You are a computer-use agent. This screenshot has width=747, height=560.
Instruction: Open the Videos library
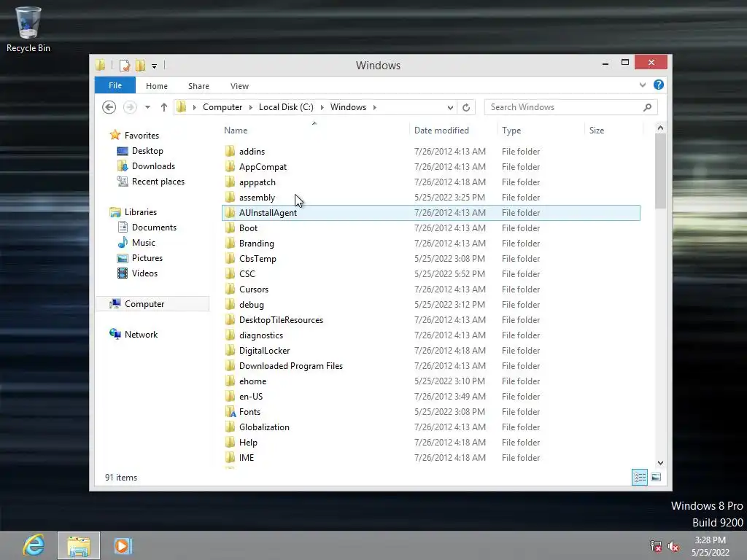(x=144, y=273)
